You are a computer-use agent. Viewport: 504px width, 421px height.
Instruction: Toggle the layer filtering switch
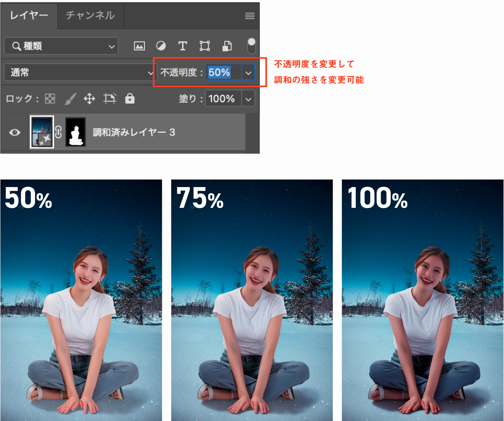pyautogui.click(x=251, y=46)
